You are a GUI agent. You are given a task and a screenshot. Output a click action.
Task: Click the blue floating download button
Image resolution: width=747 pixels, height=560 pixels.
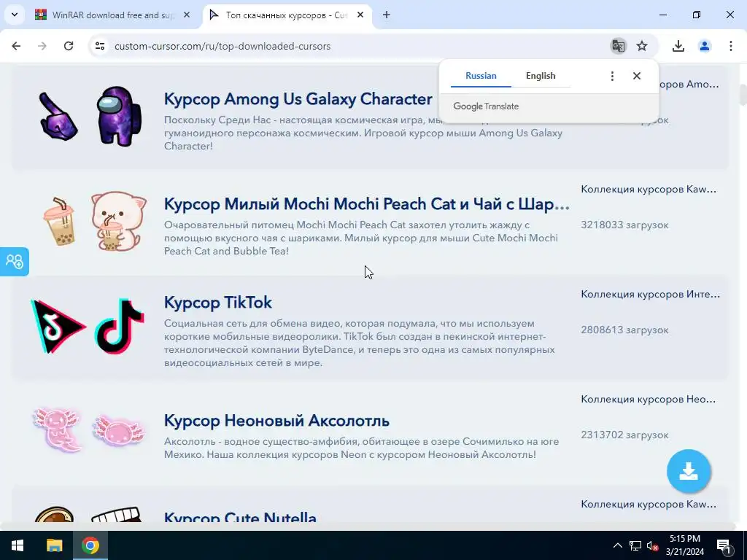(689, 471)
